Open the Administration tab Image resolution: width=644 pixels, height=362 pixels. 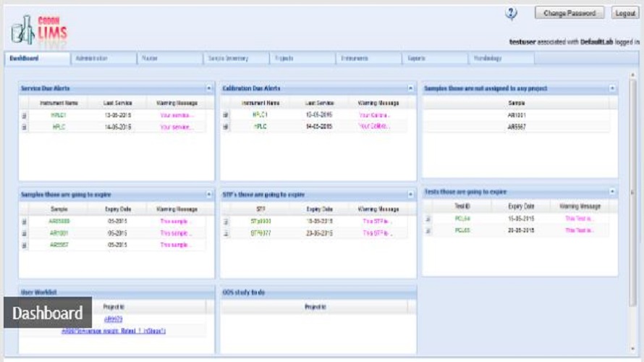coord(103,59)
